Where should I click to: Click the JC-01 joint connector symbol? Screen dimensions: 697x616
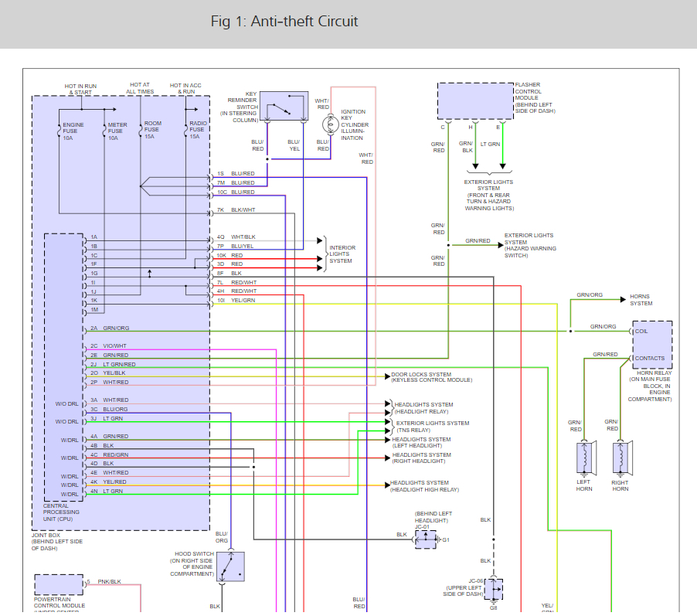point(426,539)
